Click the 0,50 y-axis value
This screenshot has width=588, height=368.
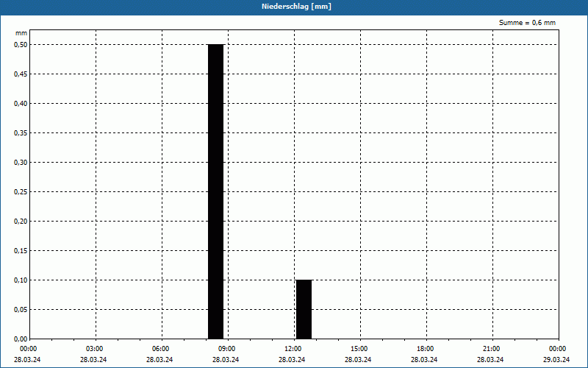(x=21, y=45)
